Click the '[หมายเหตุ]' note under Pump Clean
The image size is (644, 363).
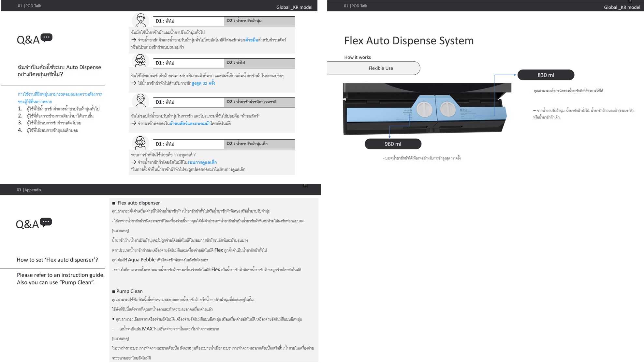click(120, 339)
